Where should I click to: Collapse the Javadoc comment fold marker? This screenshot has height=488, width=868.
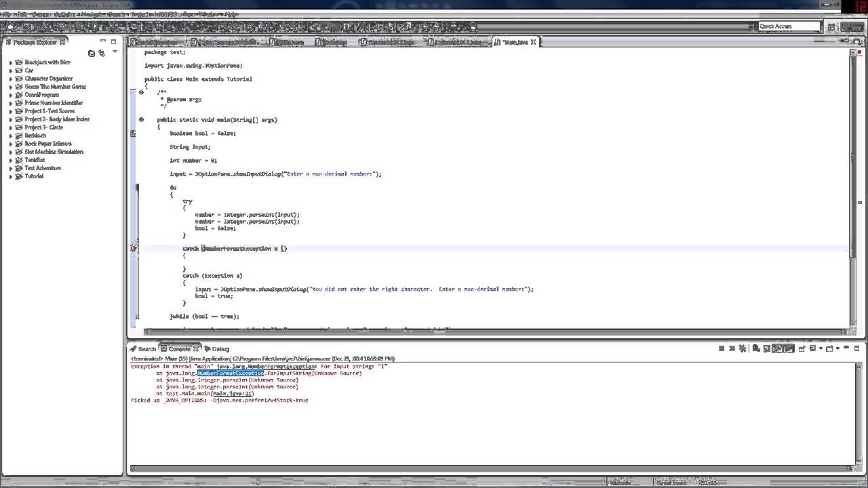(141, 92)
